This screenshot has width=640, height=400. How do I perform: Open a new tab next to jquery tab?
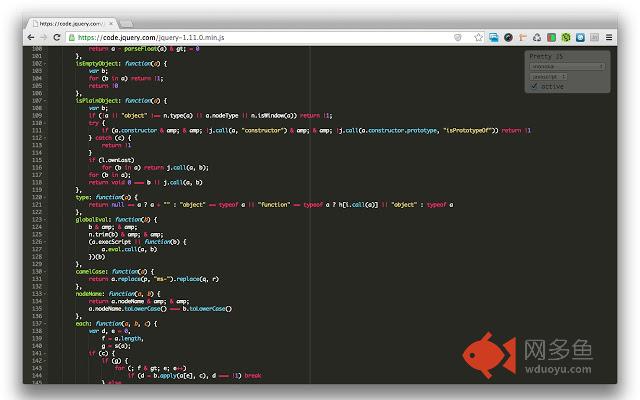pos(129,20)
